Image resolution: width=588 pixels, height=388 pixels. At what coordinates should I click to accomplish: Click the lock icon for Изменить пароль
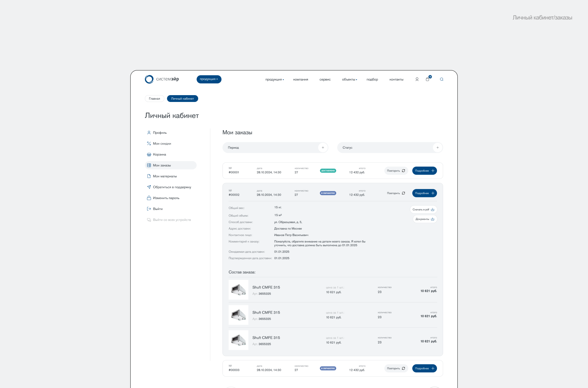pos(149,198)
